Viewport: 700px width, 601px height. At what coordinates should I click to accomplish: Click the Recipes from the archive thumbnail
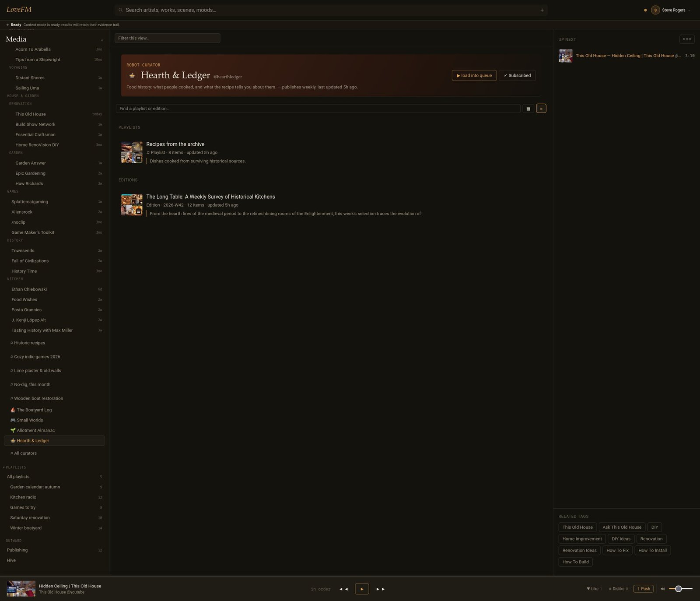132,152
